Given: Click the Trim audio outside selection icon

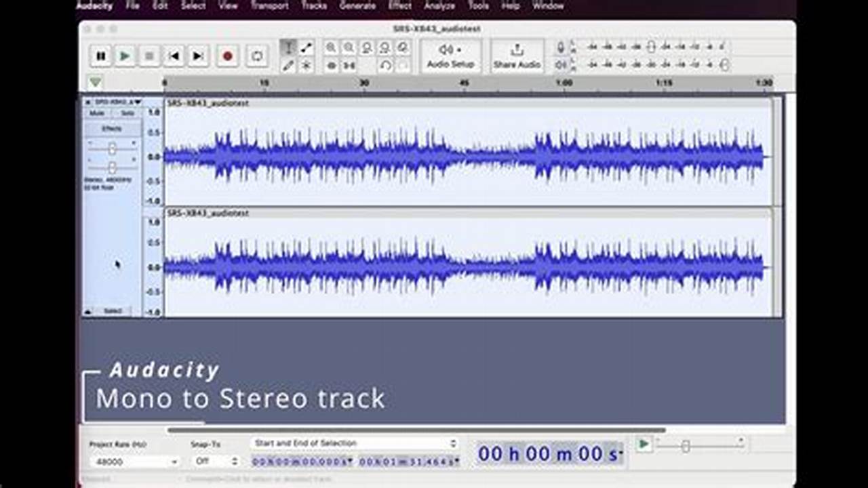Looking at the screenshot, I should click(331, 65).
